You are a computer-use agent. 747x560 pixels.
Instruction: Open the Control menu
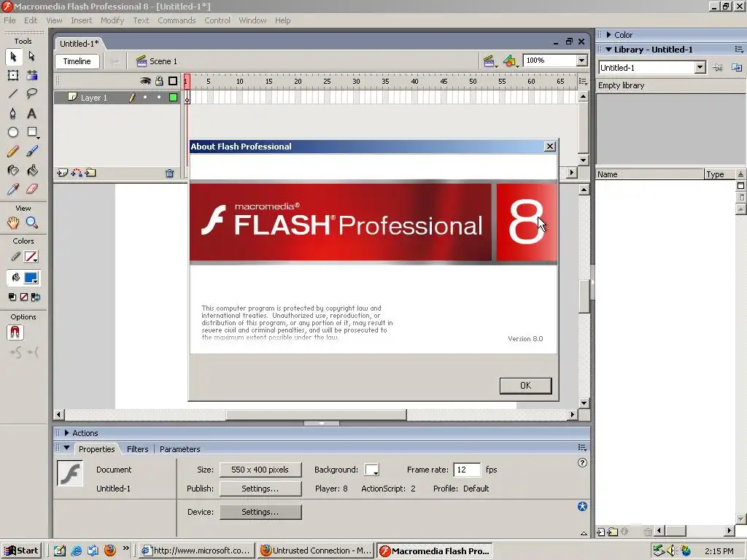[x=217, y=20]
